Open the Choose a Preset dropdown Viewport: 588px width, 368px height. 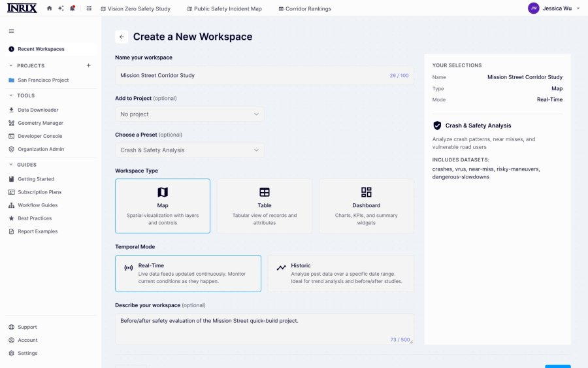coord(189,150)
